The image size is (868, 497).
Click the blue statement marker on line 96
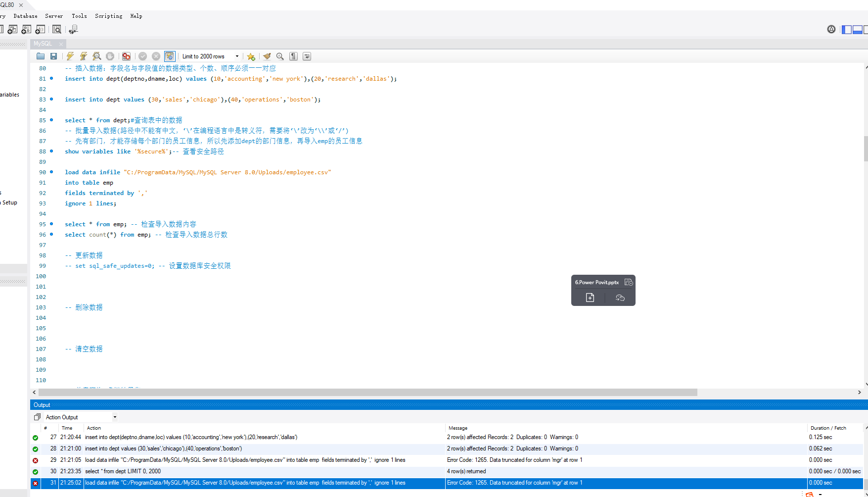(51, 234)
